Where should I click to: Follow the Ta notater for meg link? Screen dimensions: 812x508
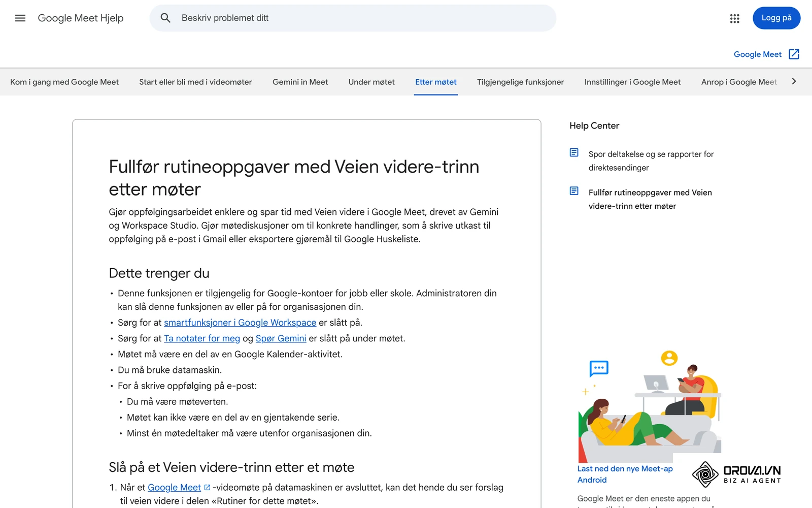tap(202, 338)
